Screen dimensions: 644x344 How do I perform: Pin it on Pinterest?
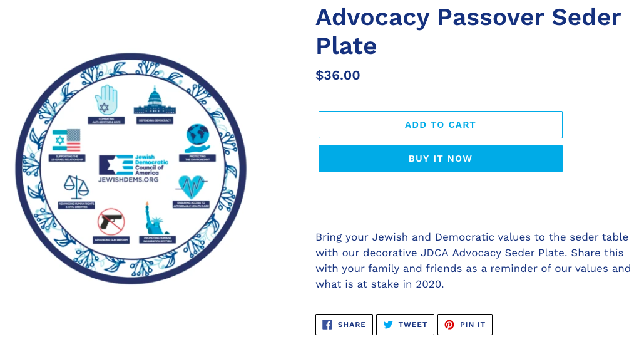(x=465, y=325)
